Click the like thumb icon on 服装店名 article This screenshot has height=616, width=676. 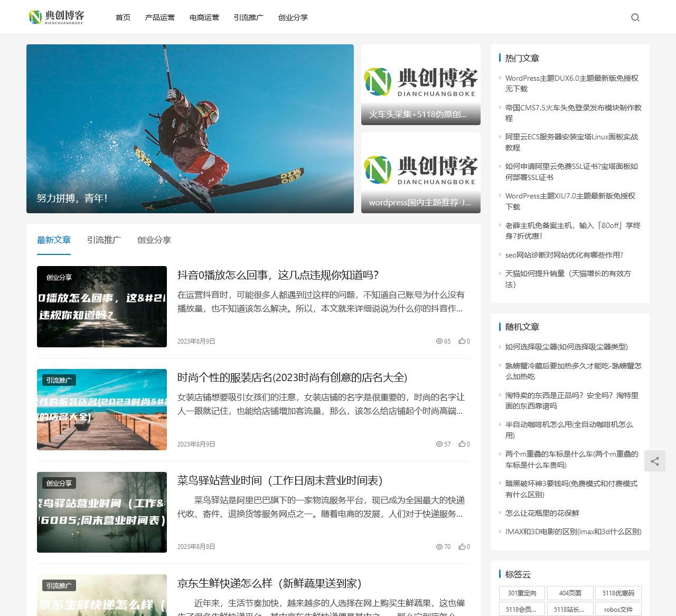[x=462, y=444]
